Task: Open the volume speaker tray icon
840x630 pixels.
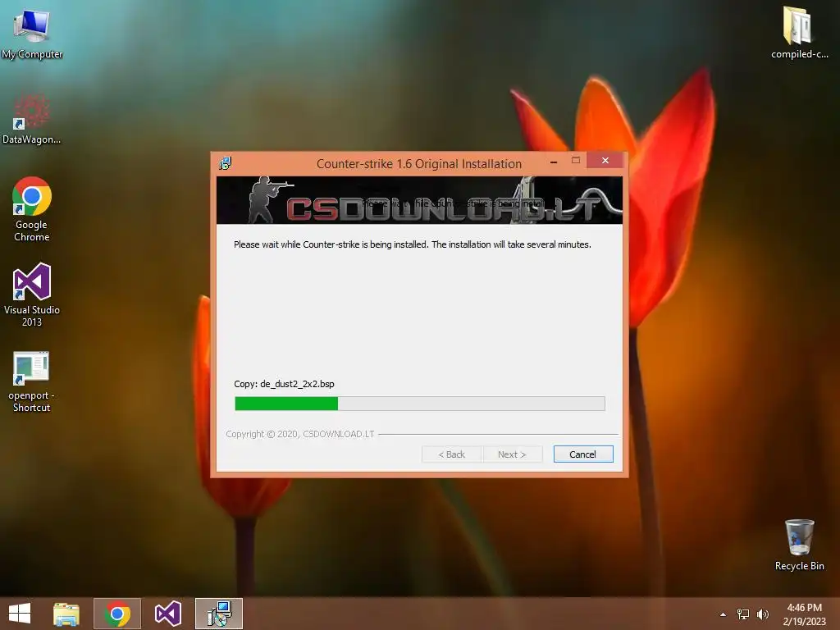Action: click(x=763, y=614)
